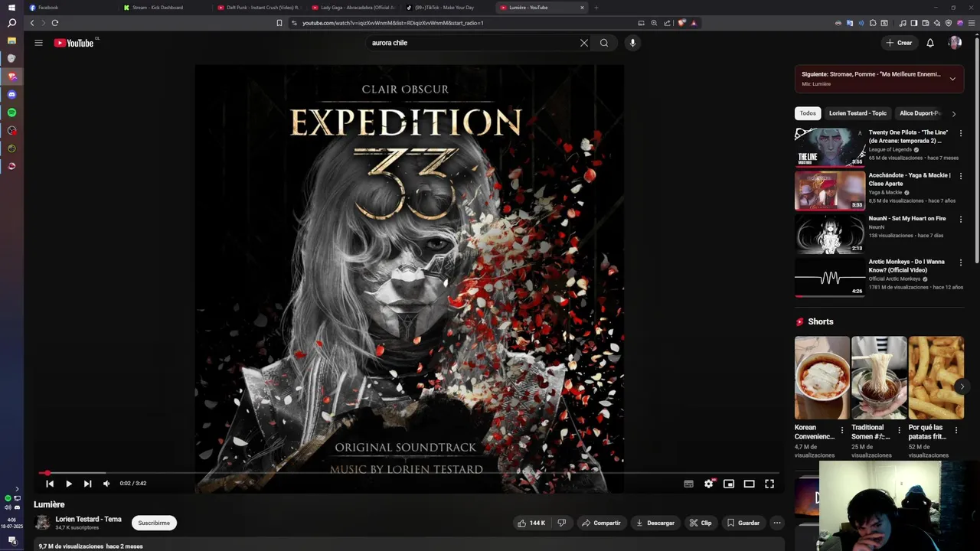Open the browser music player icon
Image resolution: width=980 pixels, height=551 pixels.
(903, 23)
